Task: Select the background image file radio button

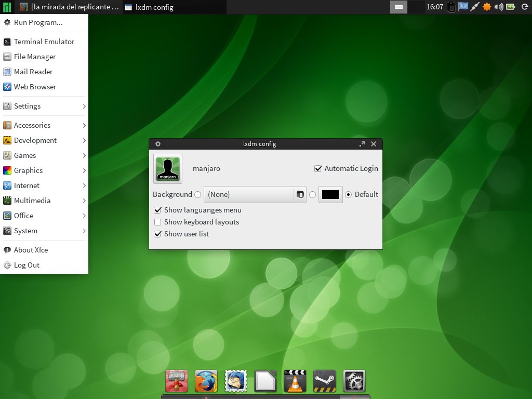Action: [x=197, y=194]
